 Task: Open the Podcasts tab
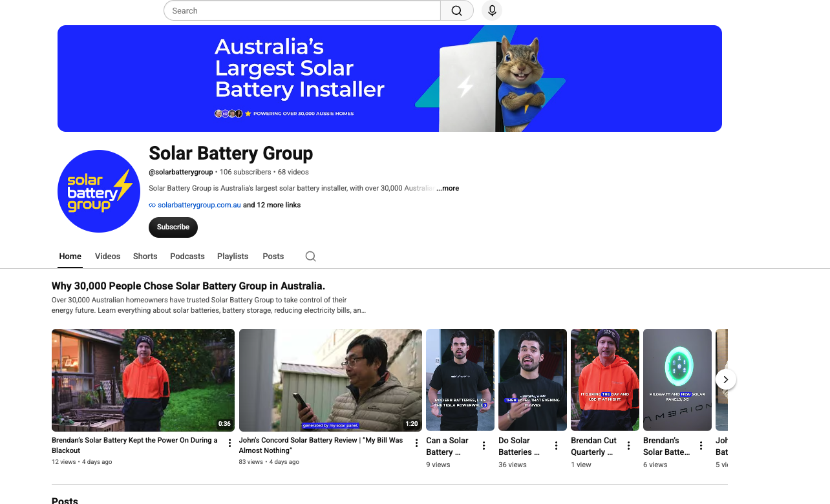[187, 257]
